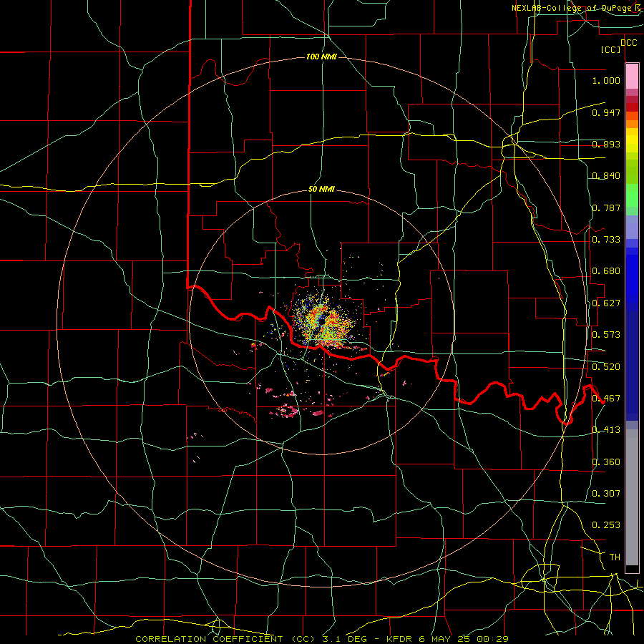Click the 0.733 scale value
Screen dimensions: 644x644
[606, 240]
